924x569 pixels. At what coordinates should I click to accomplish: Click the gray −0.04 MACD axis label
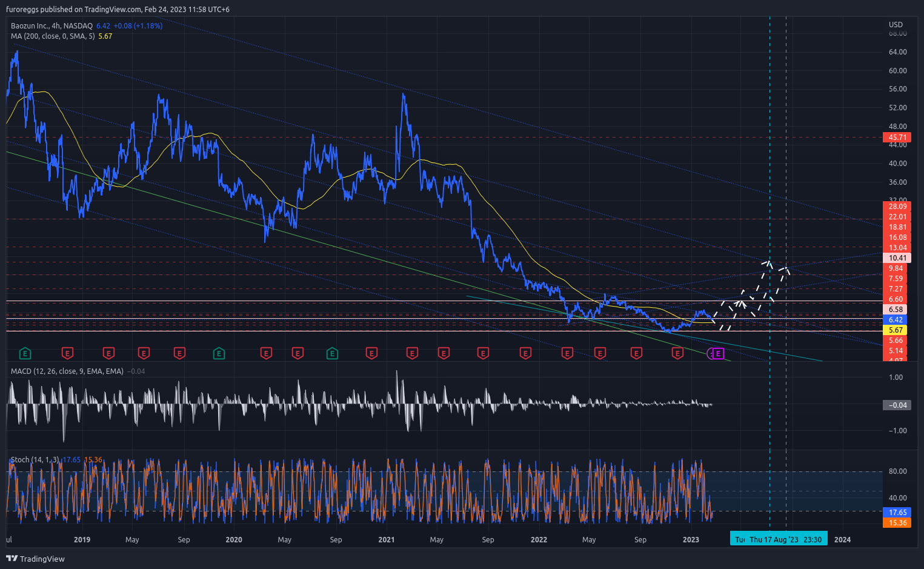pyautogui.click(x=897, y=405)
